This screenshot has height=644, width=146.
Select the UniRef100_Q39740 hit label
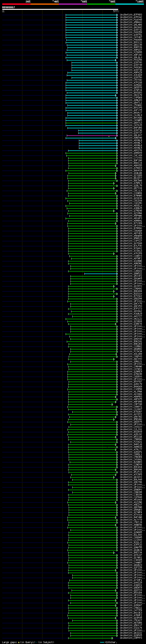[131, 63]
